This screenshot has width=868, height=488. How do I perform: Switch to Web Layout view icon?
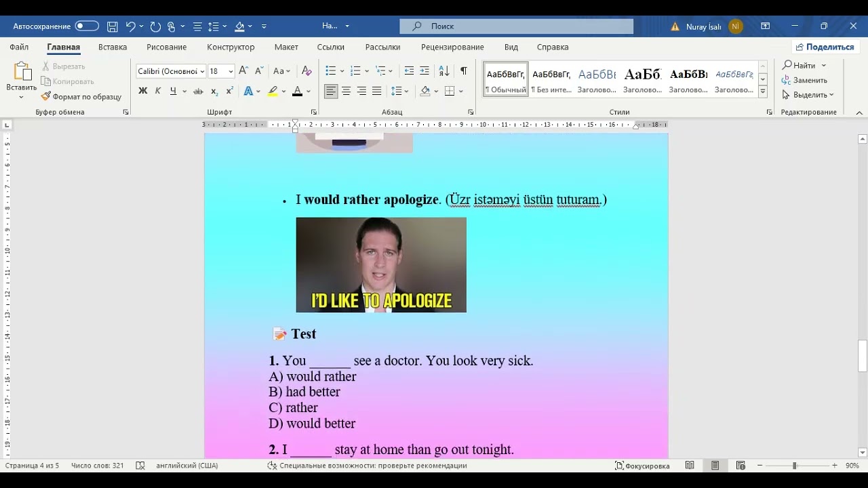(741, 466)
